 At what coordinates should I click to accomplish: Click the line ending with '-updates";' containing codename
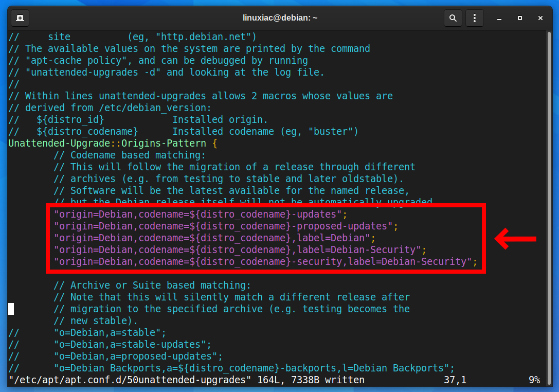(201, 215)
